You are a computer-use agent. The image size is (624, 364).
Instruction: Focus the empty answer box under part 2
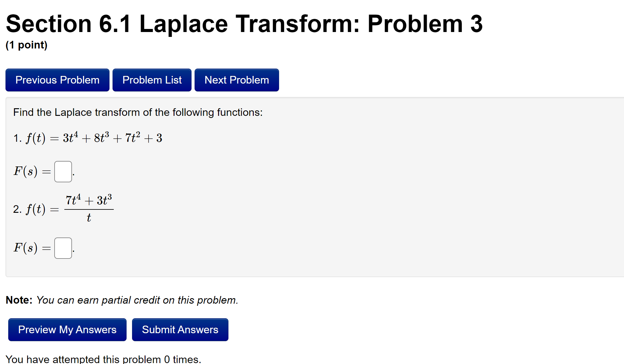tap(63, 248)
